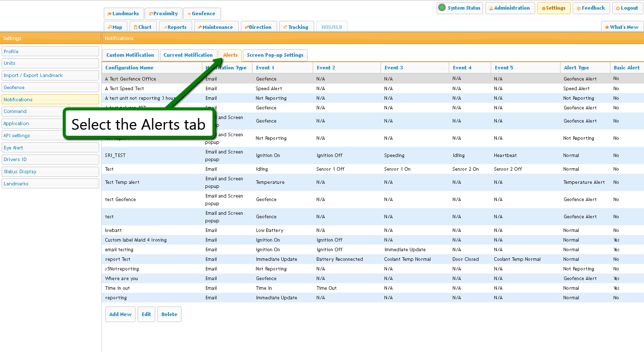Open the What's New star button

coord(622,27)
